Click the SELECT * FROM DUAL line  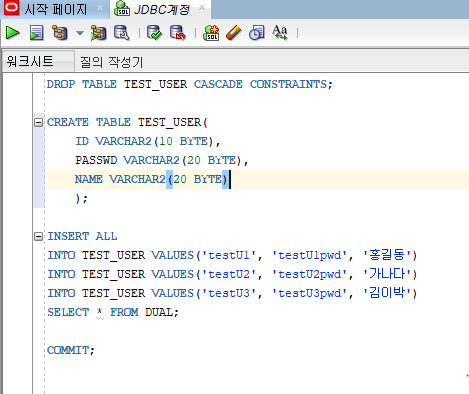113,312
